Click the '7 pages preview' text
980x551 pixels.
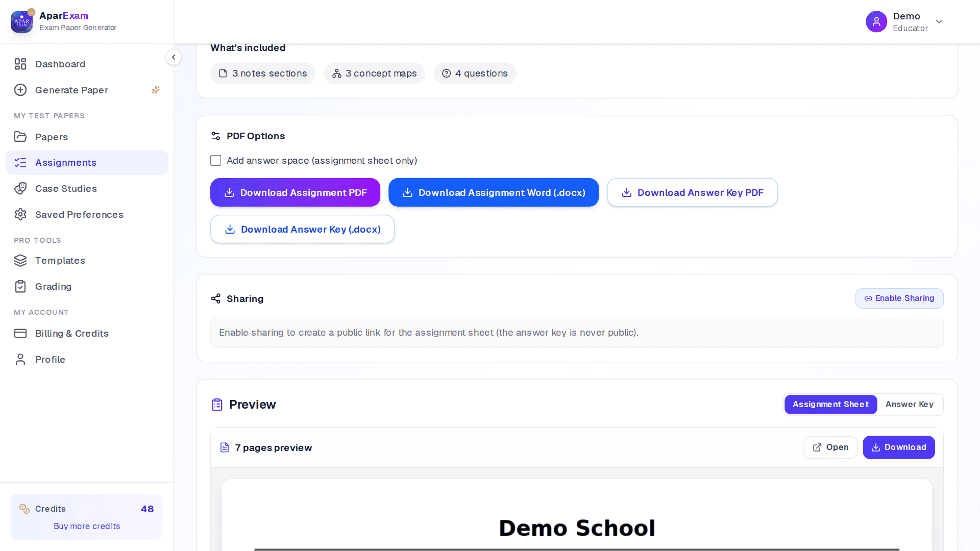point(273,448)
